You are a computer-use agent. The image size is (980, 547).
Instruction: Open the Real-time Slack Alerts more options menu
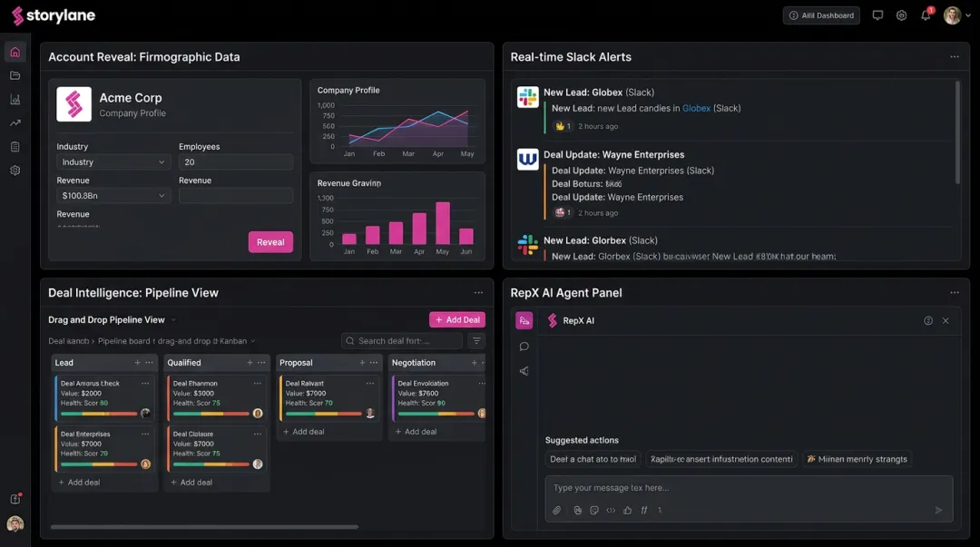[x=955, y=57]
